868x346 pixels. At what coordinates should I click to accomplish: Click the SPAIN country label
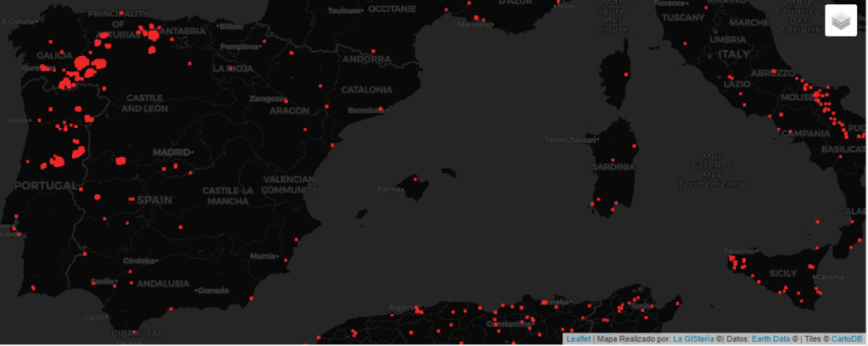154,200
